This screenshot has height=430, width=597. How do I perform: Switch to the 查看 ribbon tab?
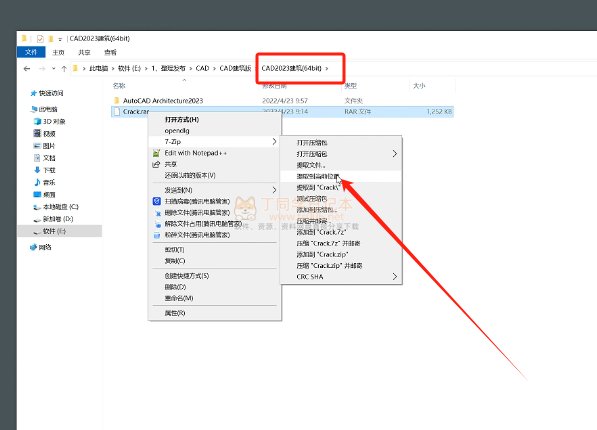coord(110,52)
